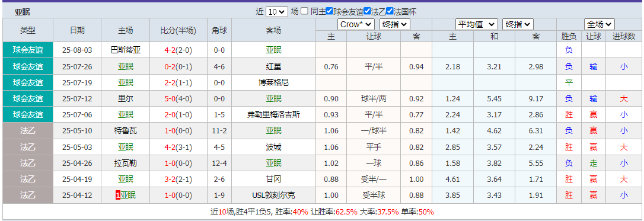Click the handicap 受半/一
The height and width of the screenshot is (221, 644).
[374, 179]
